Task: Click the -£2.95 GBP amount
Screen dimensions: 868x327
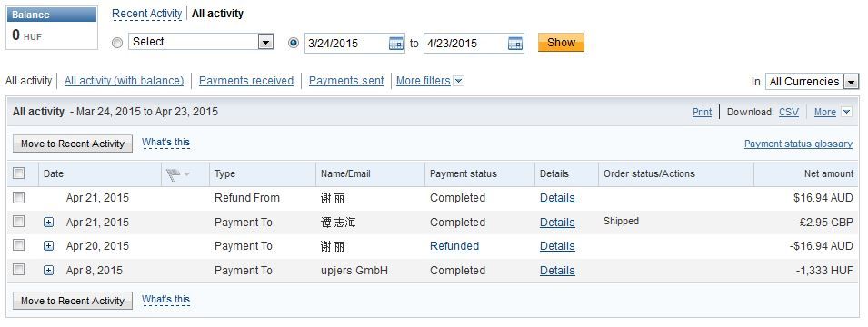Action: (824, 223)
